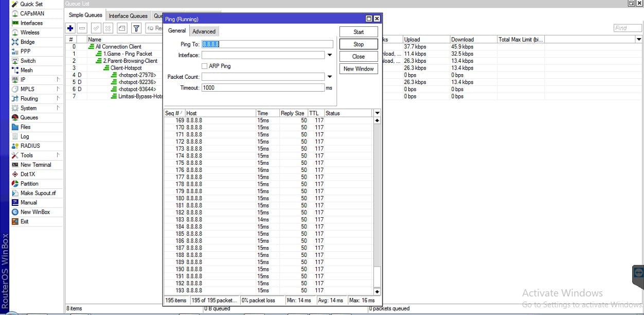Click the Download column header
Screen dimensions: 644x315
pyautogui.click(x=473, y=40)
